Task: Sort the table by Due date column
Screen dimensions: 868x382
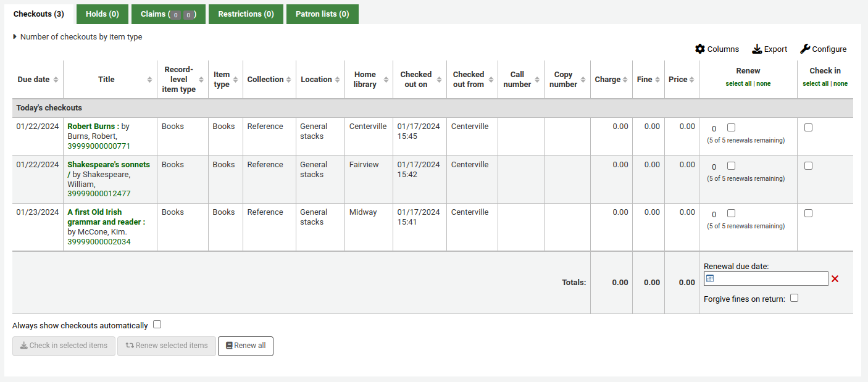Action: click(33, 79)
